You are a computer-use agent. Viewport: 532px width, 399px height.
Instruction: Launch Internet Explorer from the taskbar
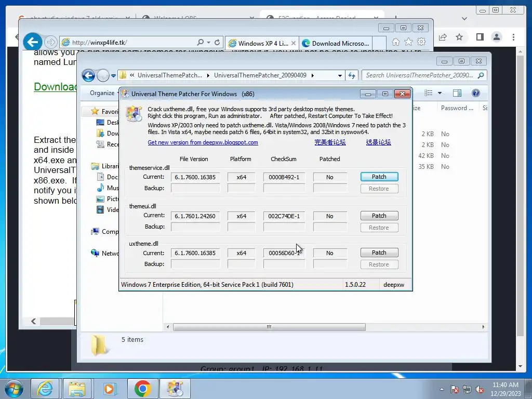click(x=46, y=389)
